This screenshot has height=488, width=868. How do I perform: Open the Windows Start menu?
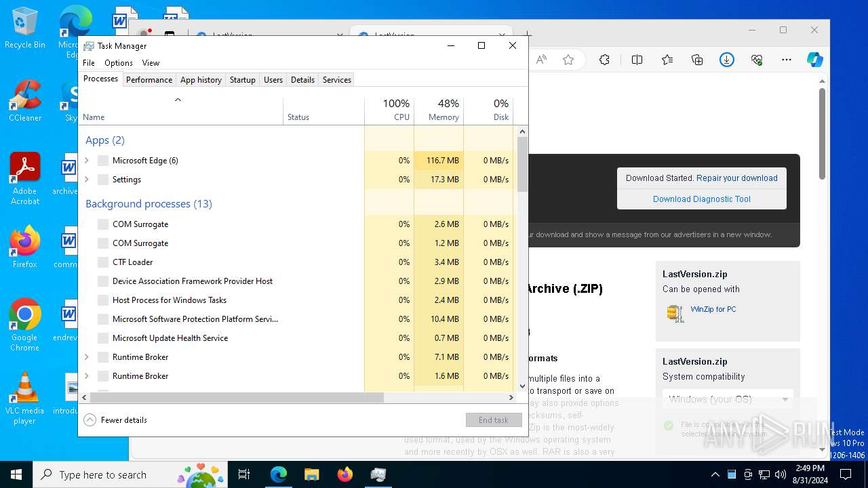(16, 474)
